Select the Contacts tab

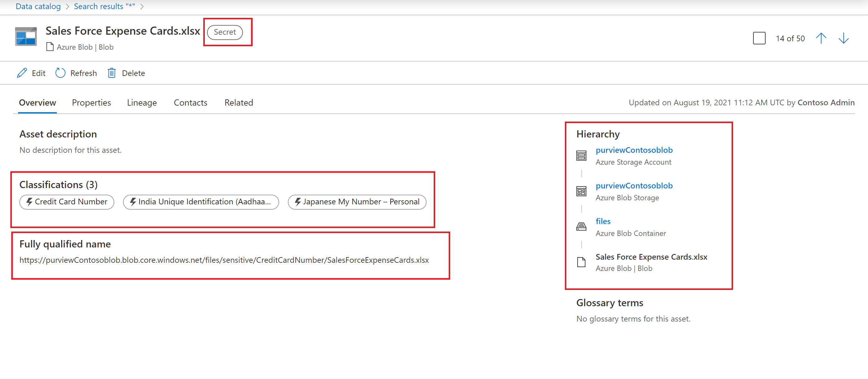coord(190,102)
